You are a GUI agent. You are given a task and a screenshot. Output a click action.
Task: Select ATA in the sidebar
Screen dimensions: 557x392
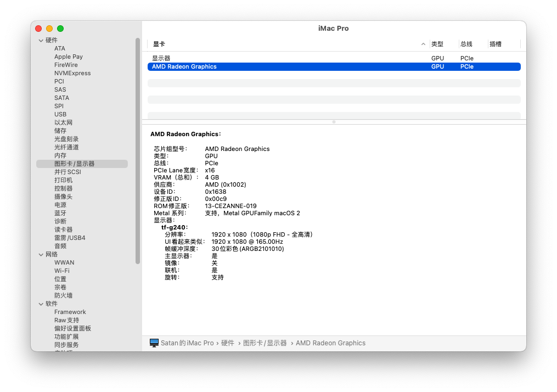tap(59, 48)
